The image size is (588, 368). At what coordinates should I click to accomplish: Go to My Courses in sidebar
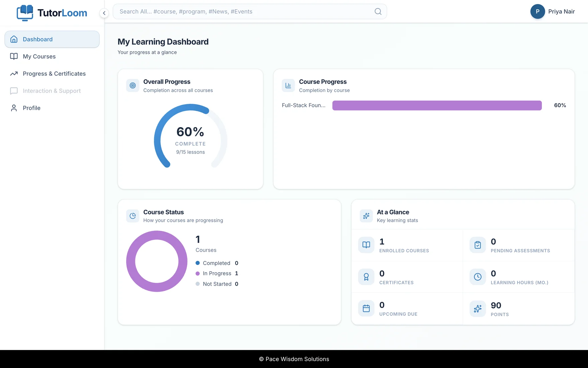52,57
